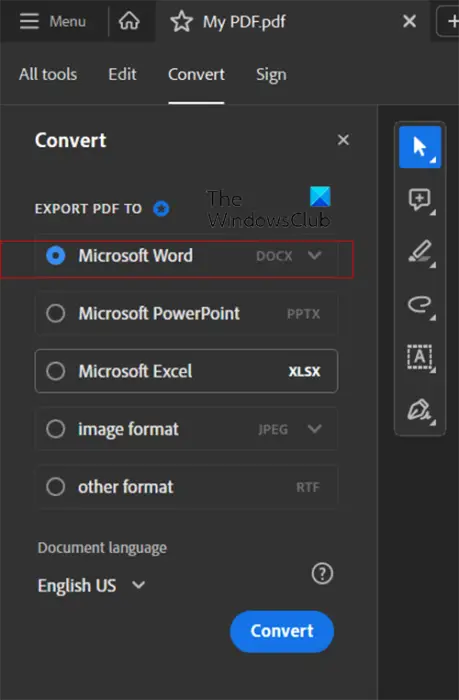459x700 pixels.
Task: Select the freehand draw loop tool
Action: tap(420, 305)
